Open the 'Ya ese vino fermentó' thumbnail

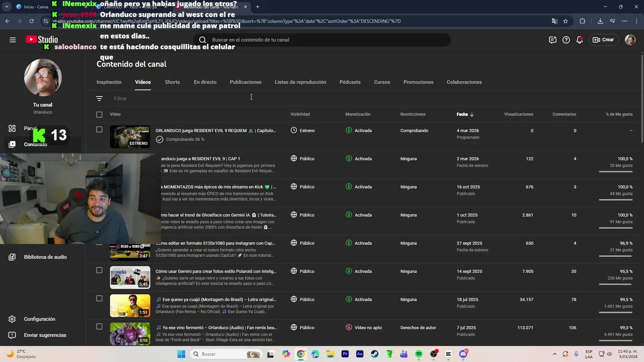(x=130, y=334)
